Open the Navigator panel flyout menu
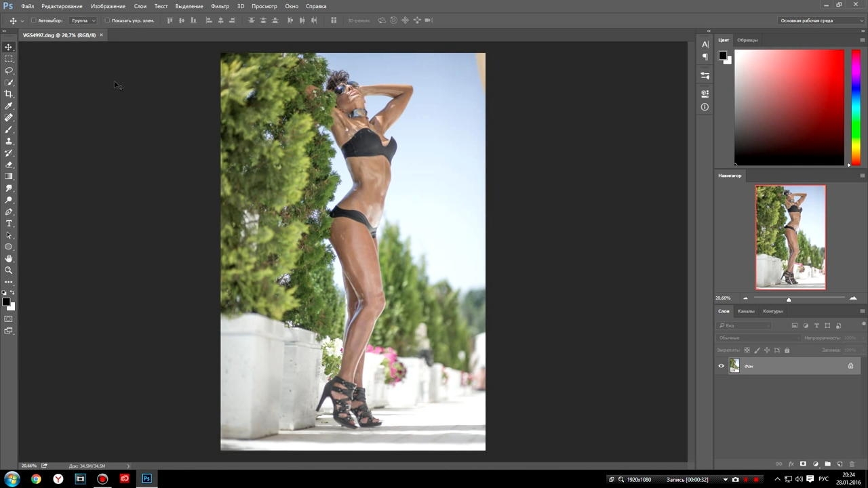The image size is (868, 488). click(863, 176)
